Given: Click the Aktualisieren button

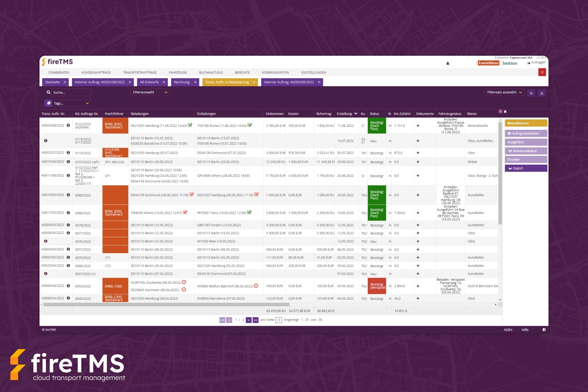Looking at the screenshot, I should point(526,123).
